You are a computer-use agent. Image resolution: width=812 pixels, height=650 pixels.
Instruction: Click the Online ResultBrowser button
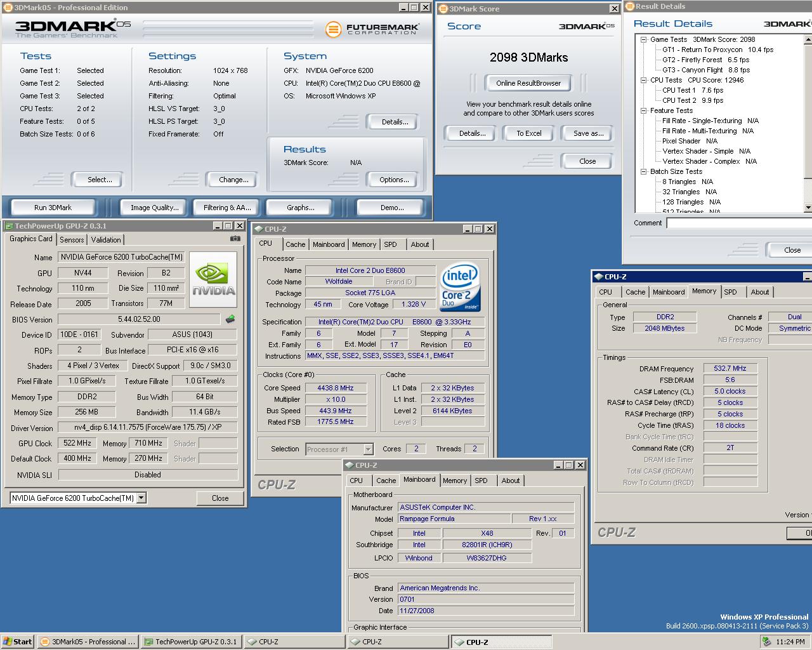[x=528, y=83]
